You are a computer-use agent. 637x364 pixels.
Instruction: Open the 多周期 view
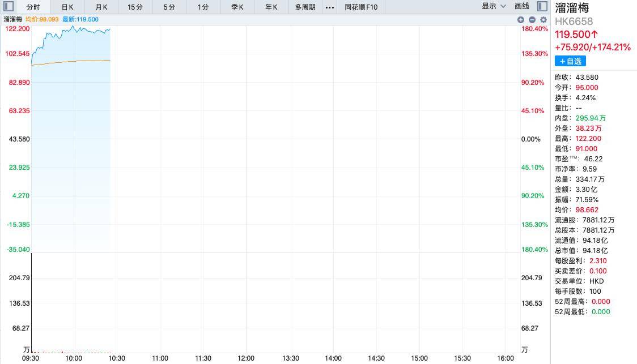305,7
